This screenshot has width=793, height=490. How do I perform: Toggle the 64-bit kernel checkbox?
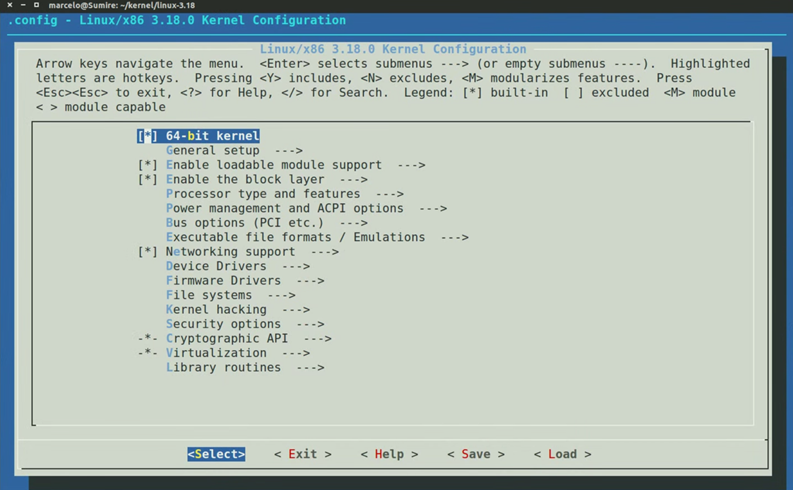(147, 136)
